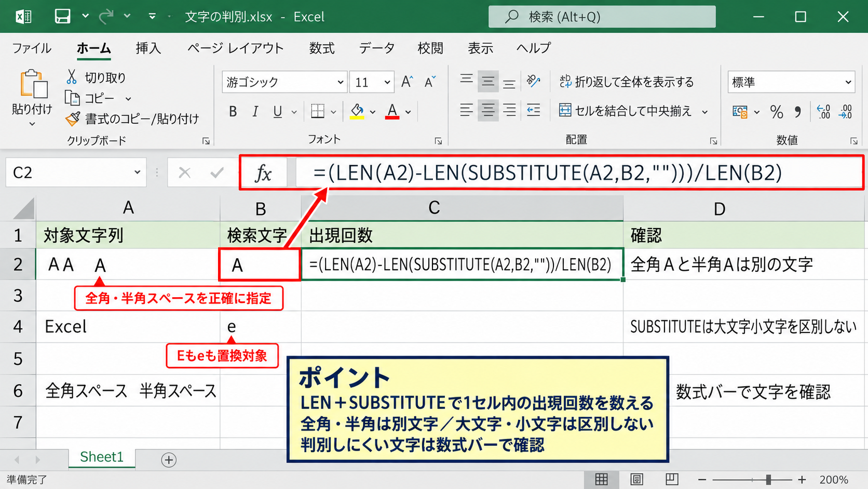The height and width of the screenshot is (489, 868).
Task: Click the Cut scissors icon
Action: coord(72,77)
